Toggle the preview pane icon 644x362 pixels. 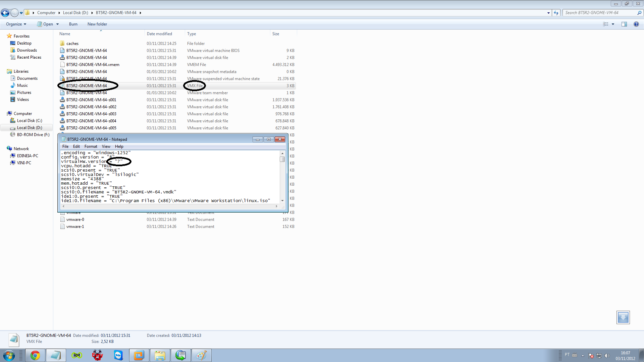624,24
